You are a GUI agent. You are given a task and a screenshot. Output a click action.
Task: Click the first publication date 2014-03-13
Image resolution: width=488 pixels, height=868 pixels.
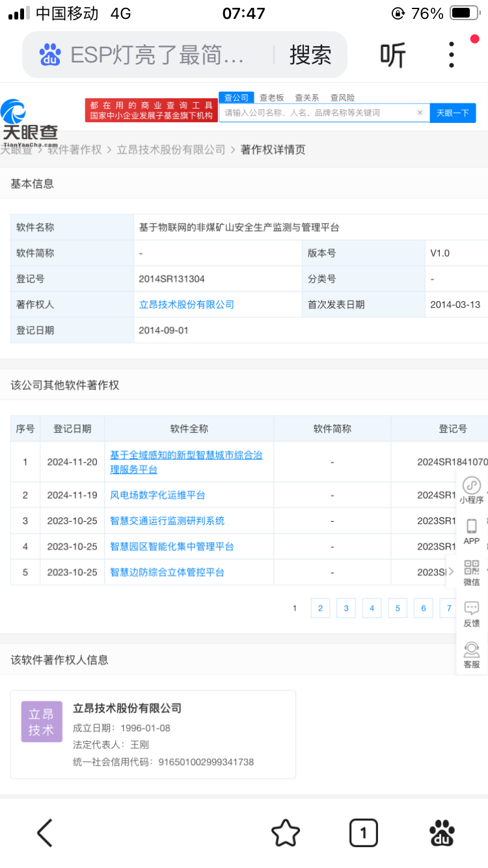[x=455, y=305]
